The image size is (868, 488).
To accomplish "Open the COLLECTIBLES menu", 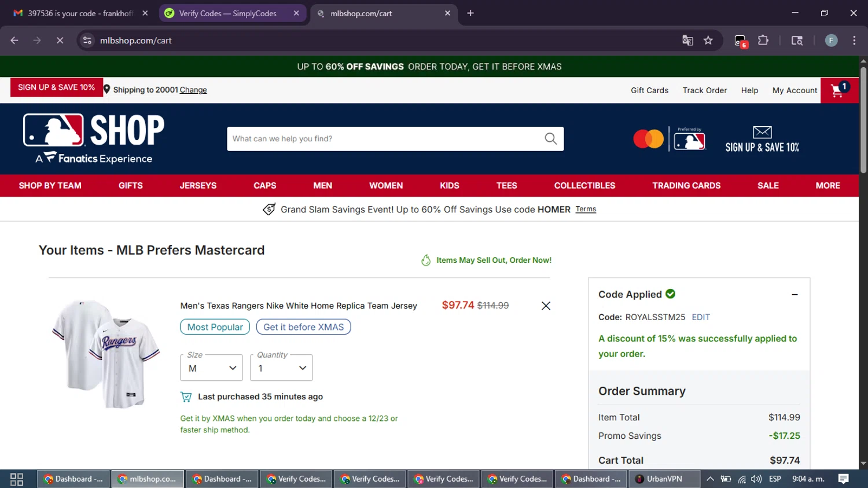I will (x=584, y=186).
